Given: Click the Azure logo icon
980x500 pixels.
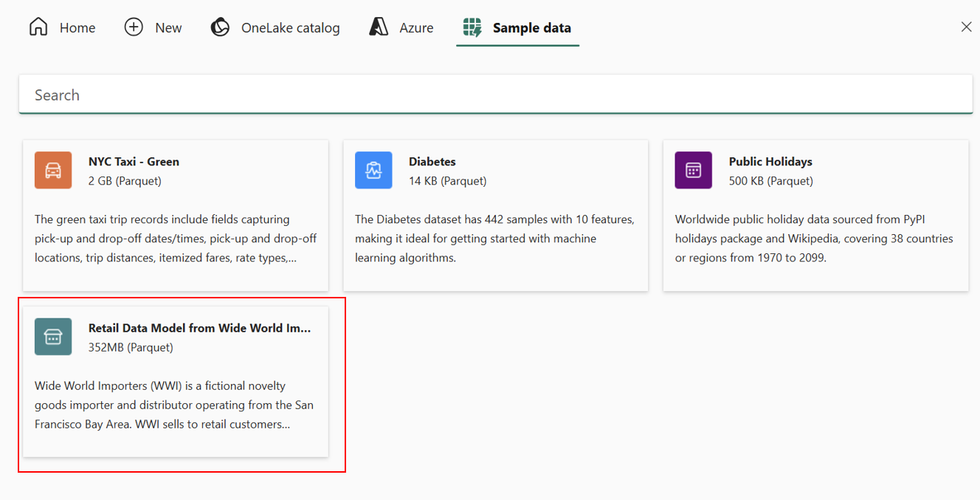Looking at the screenshot, I should tap(378, 27).
